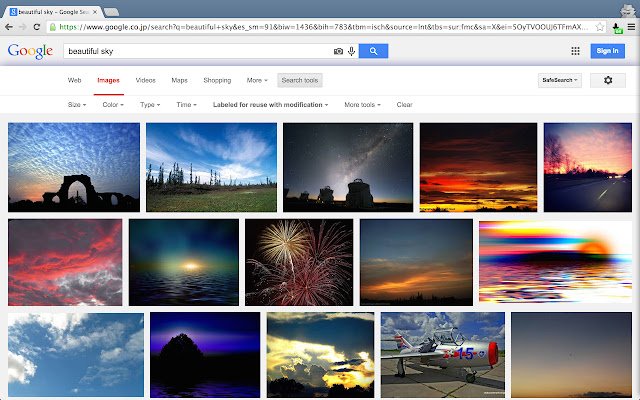This screenshot has height=400, width=640.
Task: Select the Images tab
Action: click(x=109, y=80)
